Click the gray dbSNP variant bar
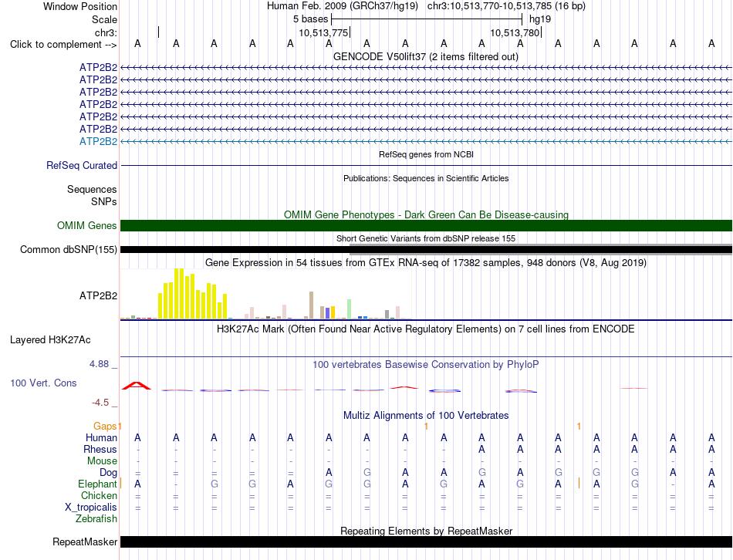This screenshot has width=733, height=560. pyautogui.click(x=541, y=249)
